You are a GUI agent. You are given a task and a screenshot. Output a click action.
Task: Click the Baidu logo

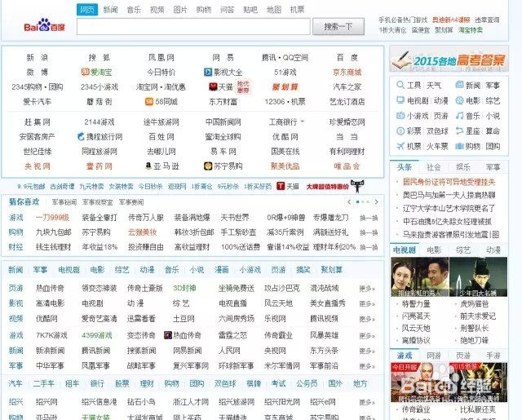click(x=44, y=25)
